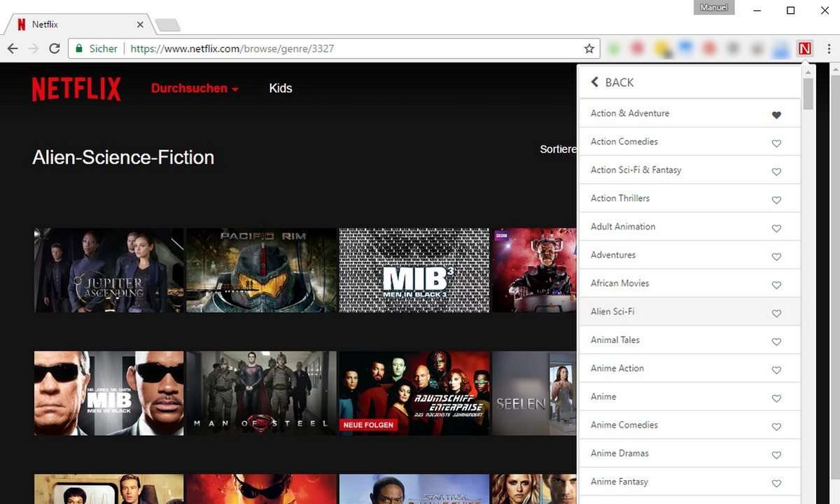Viewport: 840px width, 504px height.
Task: Favorite Action Thrillers heart
Action: pyautogui.click(x=776, y=200)
